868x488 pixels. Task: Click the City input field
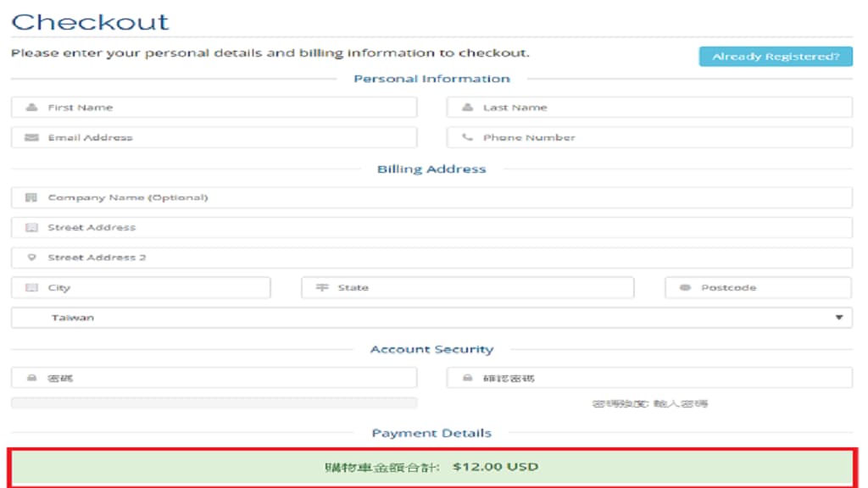(x=153, y=288)
